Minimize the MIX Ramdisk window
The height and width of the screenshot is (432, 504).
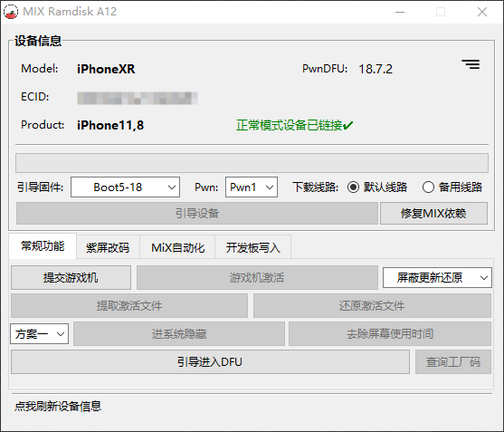pos(400,12)
